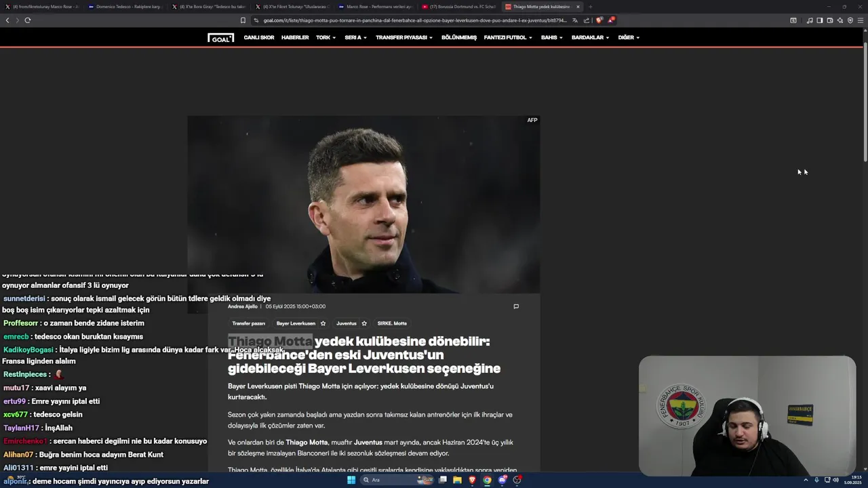
Task: Expand the FANTEZİ FUTBOL dropdown
Action: pyautogui.click(x=508, y=38)
